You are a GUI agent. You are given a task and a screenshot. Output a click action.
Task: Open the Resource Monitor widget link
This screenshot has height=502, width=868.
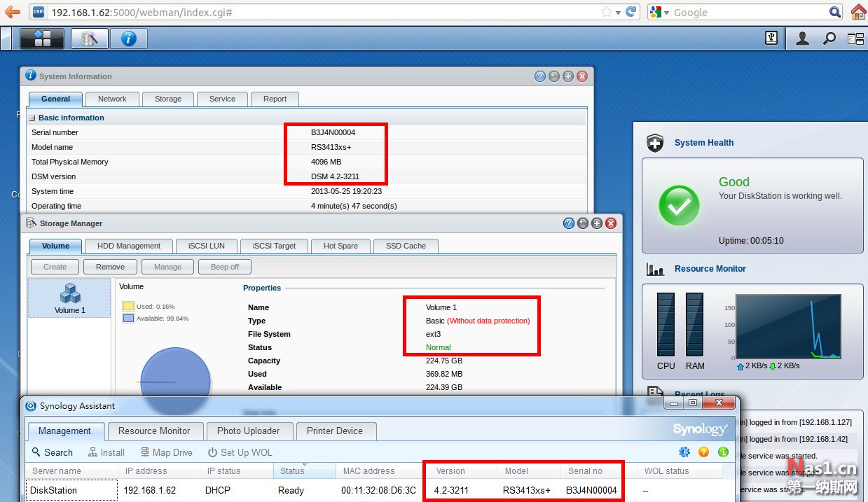pos(710,269)
